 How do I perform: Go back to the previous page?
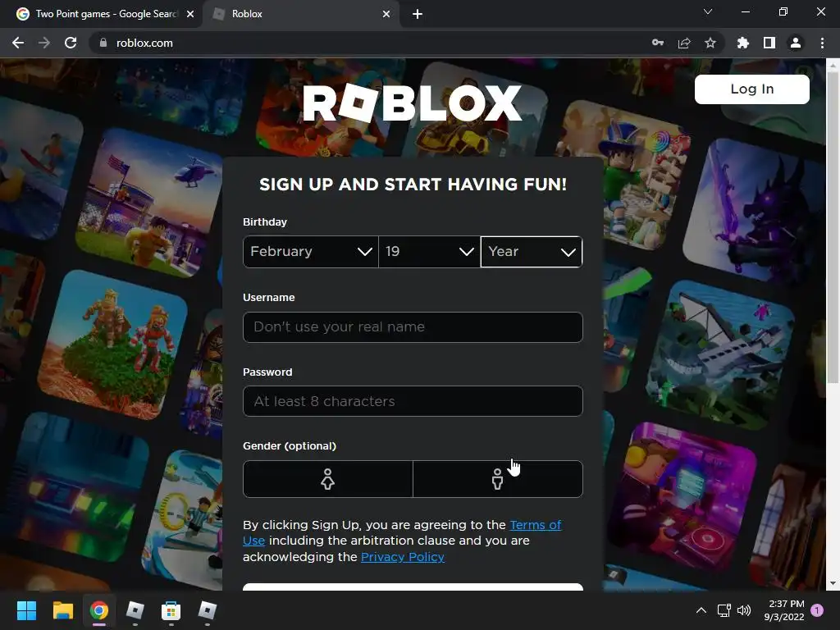[x=18, y=43]
